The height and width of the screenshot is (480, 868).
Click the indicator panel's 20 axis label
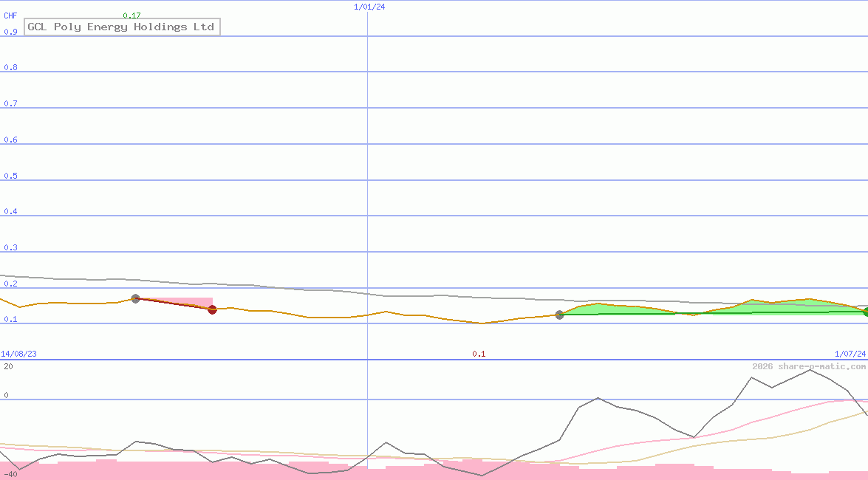8,366
